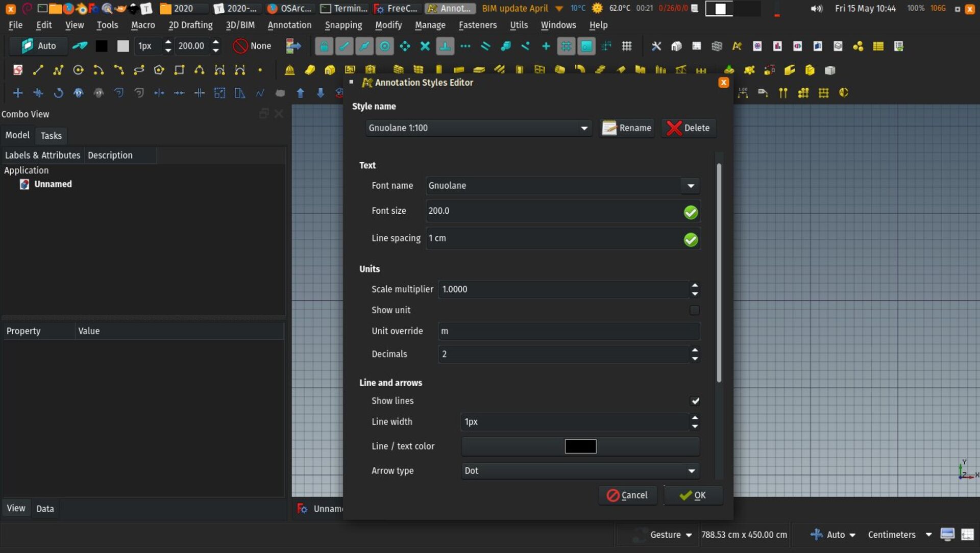Open the BIM project house icon
Viewport: 980px width, 553px height.
tap(676, 46)
